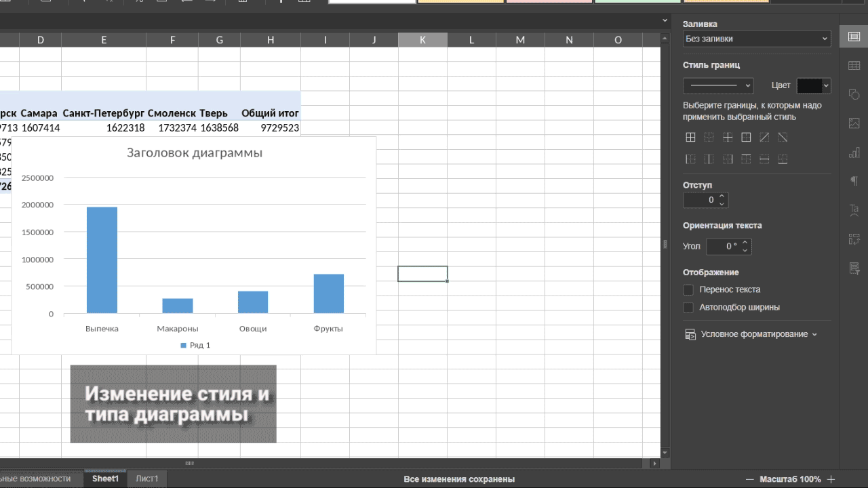Viewport: 868px width, 488px height.
Task: Apply right border icon
Action: (728, 159)
